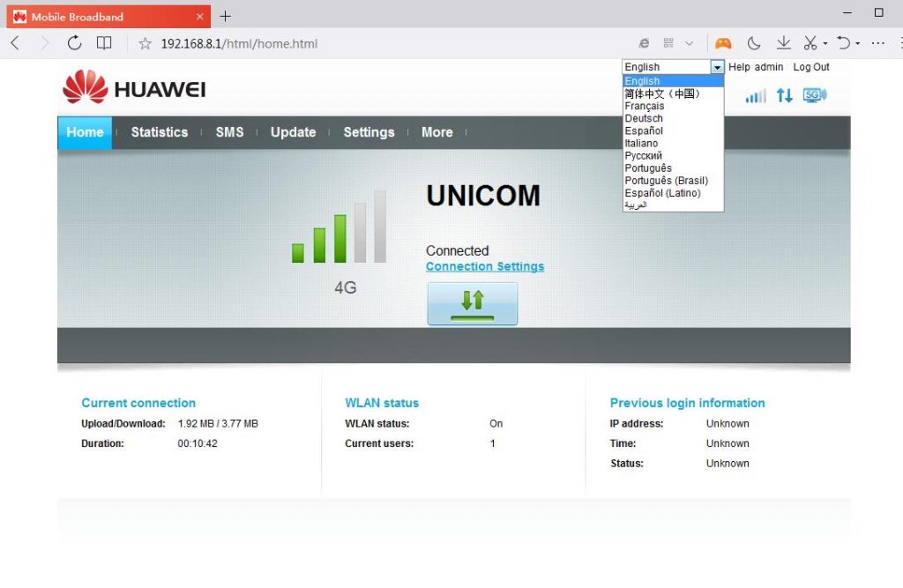Image resolution: width=903 pixels, height=588 pixels.
Task: Click the green connection toggle button
Action: point(472,302)
